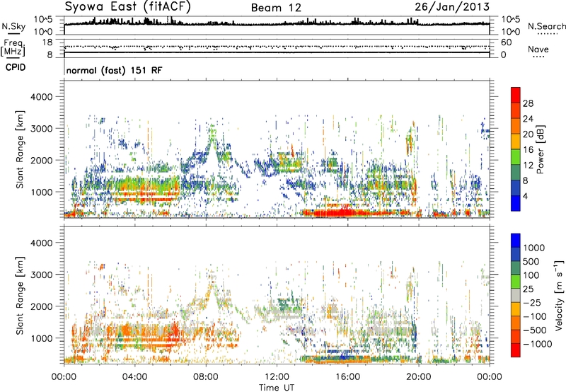Click the '-25' velocity colorbar label

(x=531, y=303)
